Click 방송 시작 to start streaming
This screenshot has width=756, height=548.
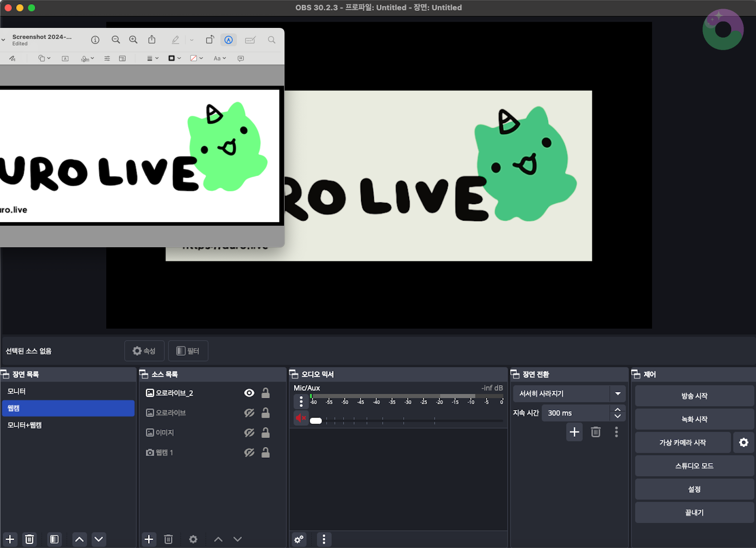pyautogui.click(x=694, y=396)
